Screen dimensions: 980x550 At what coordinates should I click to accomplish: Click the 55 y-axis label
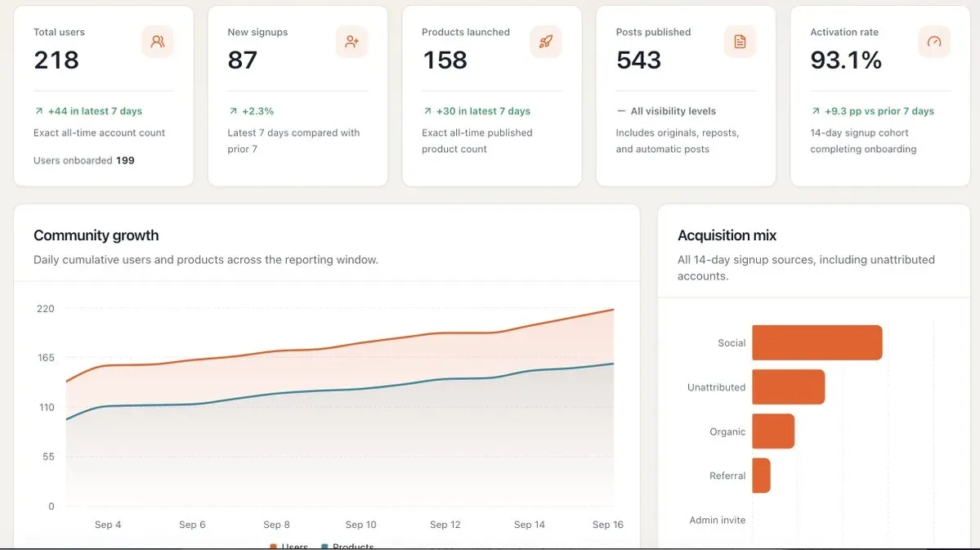[48, 457]
